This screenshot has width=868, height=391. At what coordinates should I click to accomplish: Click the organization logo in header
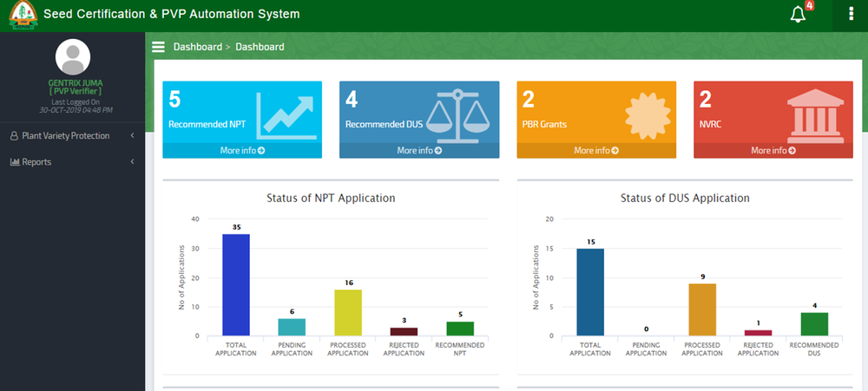tap(23, 15)
